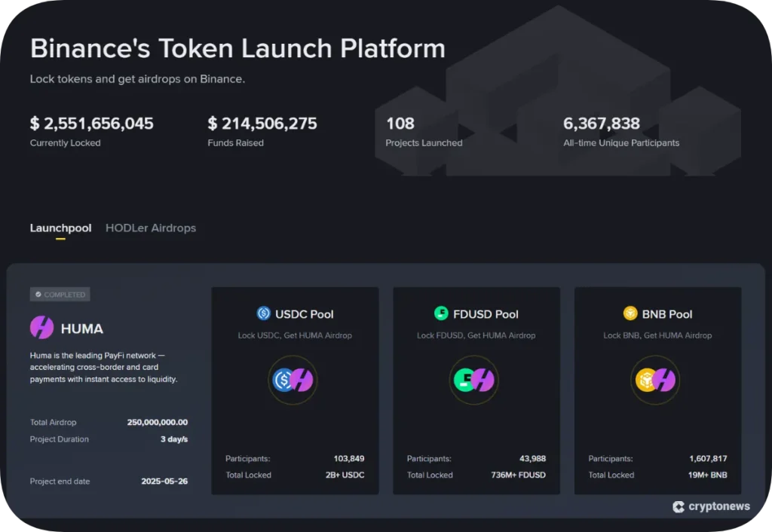Click the '19M+ BNB' total locked value

(x=707, y=475)
